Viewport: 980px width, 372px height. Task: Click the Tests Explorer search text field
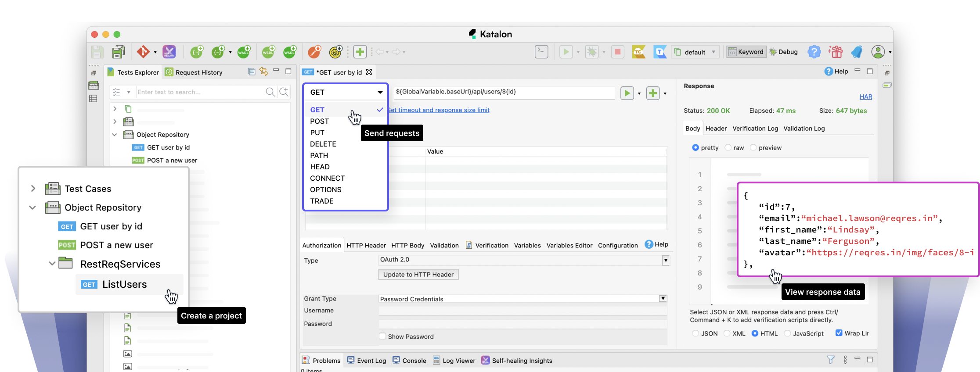pos(200,92)
